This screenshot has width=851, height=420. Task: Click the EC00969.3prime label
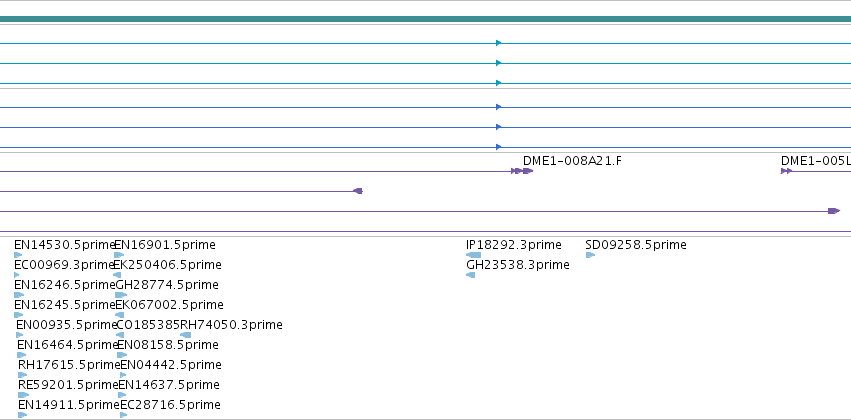click(x=64, y=265)
